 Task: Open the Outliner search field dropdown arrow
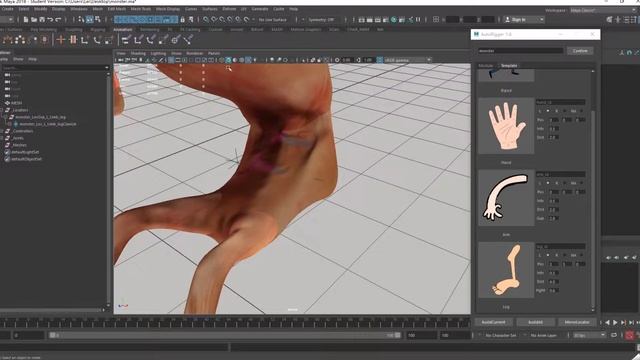pyautogui.click(x=107, y=68)
